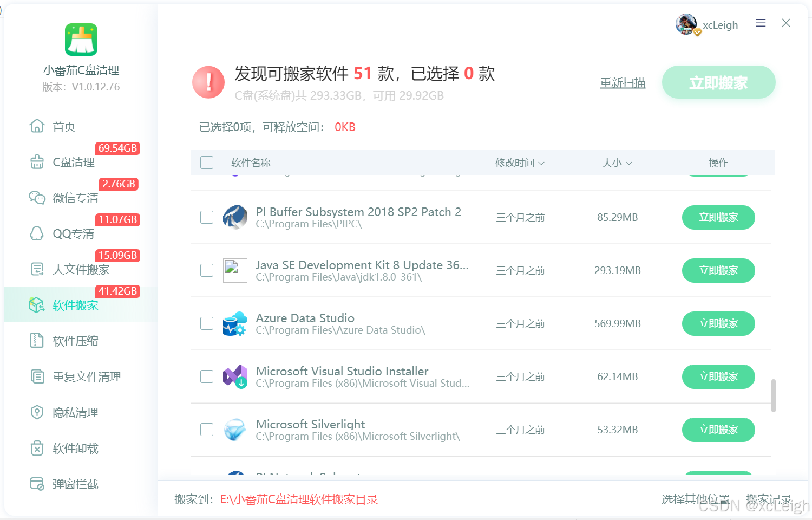Click the 软件卸载 trash icon
Screen dimensions: 812x520
click(x=37, y=448)
